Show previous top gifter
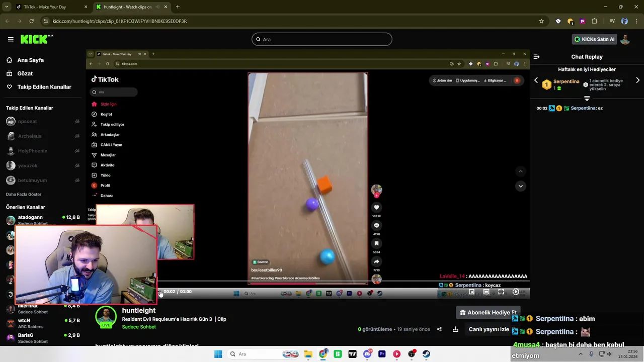This screenshot has width=644, height=362. 536,80
